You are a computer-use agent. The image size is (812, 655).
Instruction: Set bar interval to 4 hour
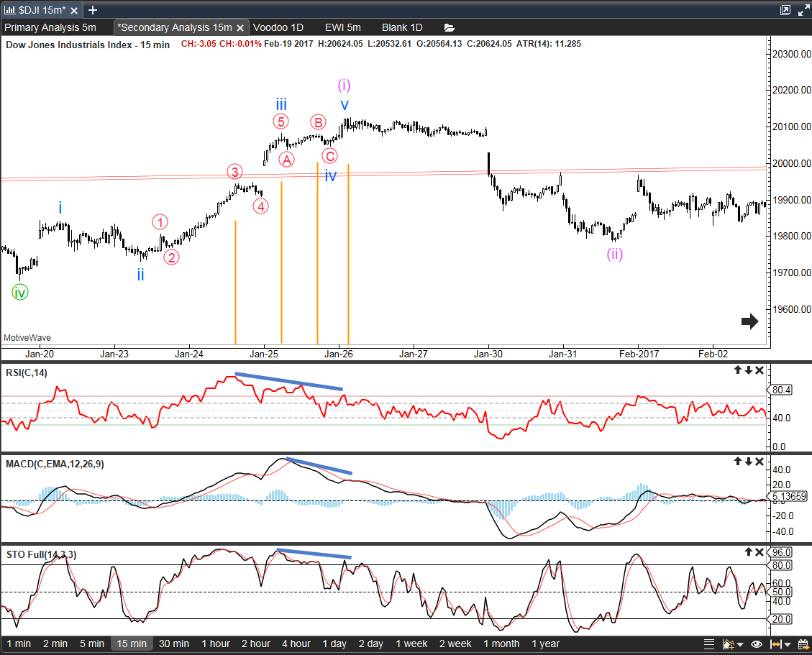[x=296, y=643]
